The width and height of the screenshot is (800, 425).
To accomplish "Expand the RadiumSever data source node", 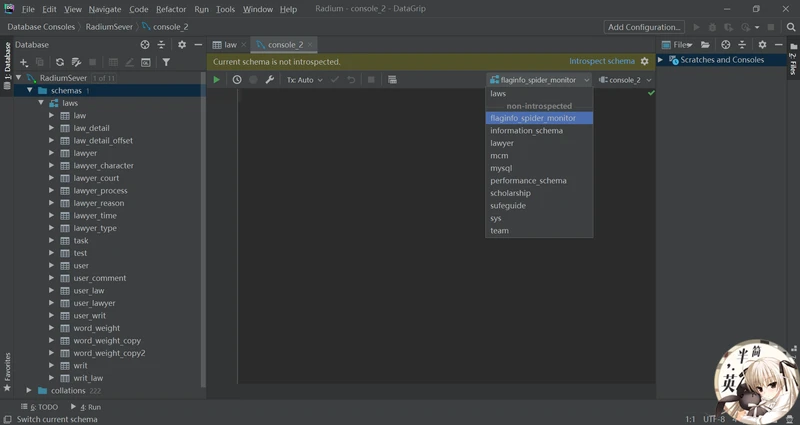I will click(x=19, y=78).
